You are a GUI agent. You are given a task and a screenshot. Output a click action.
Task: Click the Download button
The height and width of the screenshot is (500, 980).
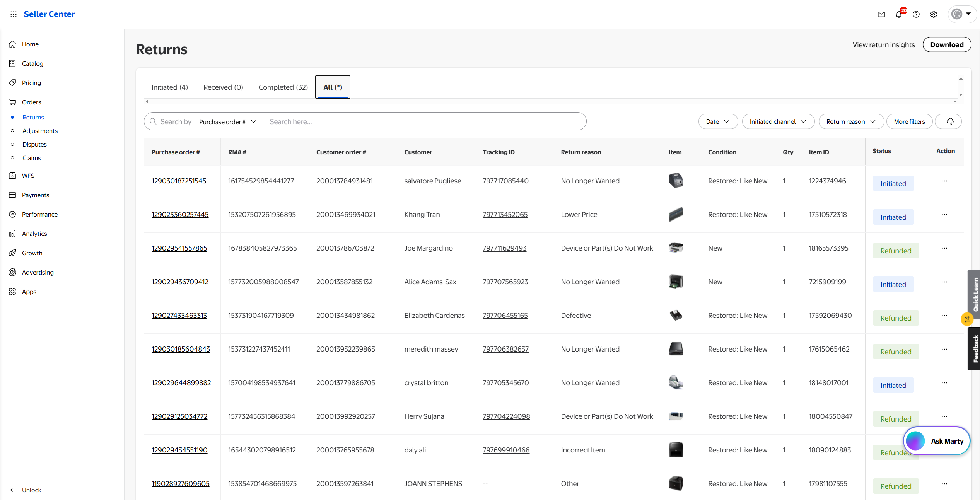947,44
